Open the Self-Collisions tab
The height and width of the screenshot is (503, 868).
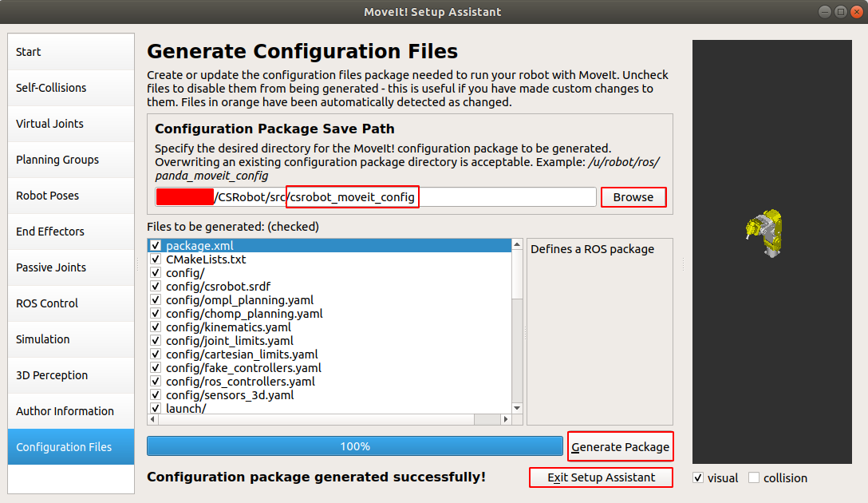(x=71, y=88)
